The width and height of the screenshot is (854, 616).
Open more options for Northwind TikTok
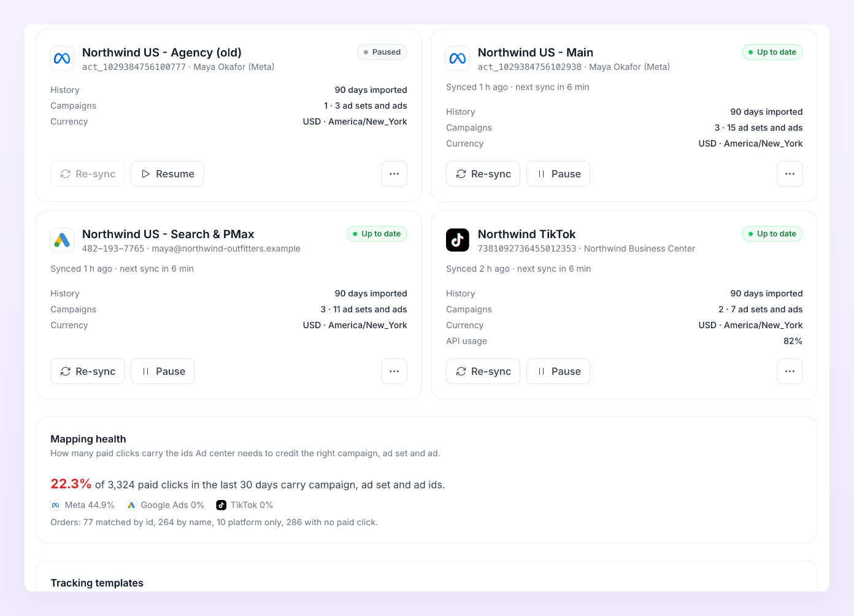click(790, 371)
